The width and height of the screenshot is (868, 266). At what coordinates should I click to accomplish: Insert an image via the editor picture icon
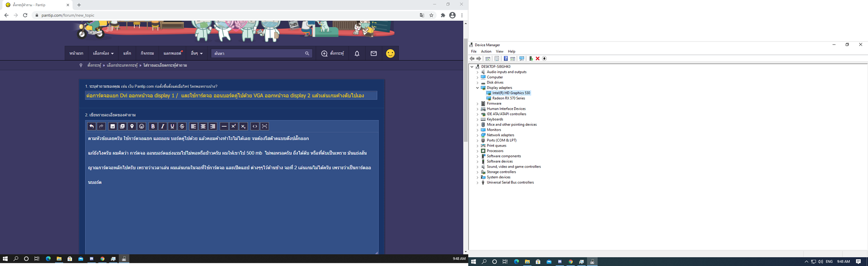tap(112, 126)
